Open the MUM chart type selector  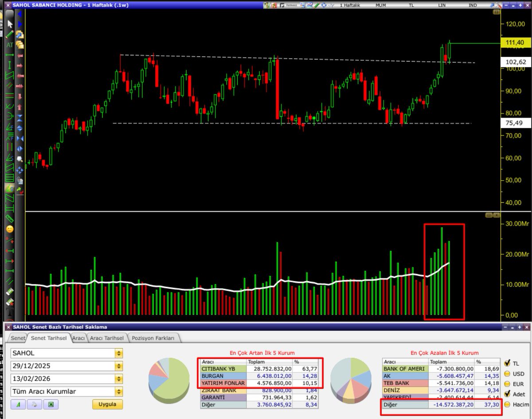pyautogui.click(x=380, y=5)
